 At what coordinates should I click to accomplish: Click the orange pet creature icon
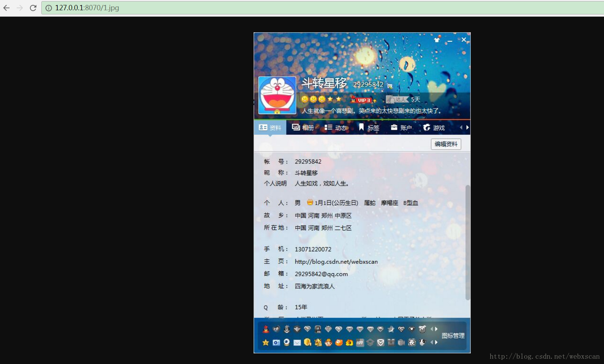click(339, 342)
